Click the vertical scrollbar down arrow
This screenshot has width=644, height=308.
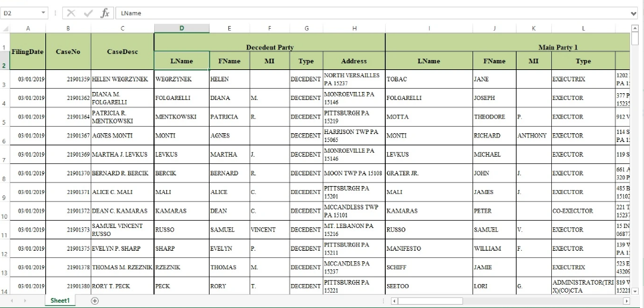(x=635, y=291)
